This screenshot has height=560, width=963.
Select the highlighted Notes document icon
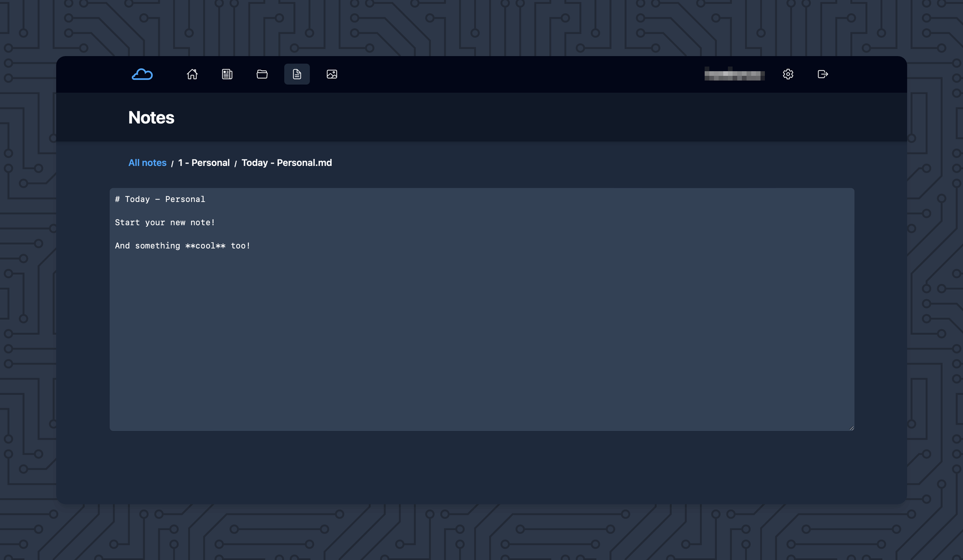pos(297,74)
